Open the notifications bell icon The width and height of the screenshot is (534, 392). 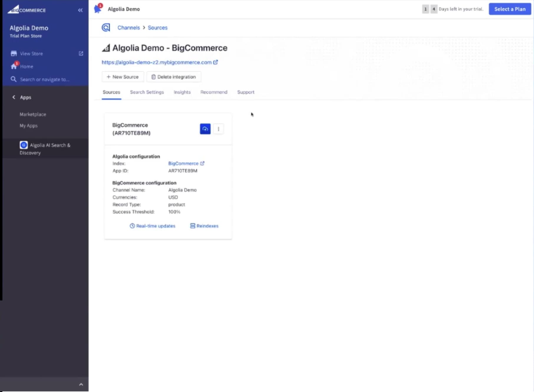pos(98,9)
